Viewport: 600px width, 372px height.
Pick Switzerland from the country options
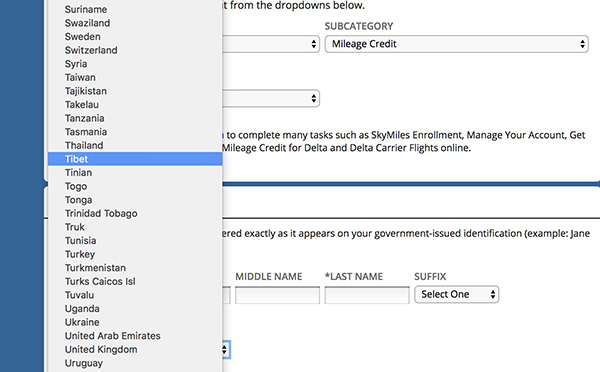click(x=135, y=50)
